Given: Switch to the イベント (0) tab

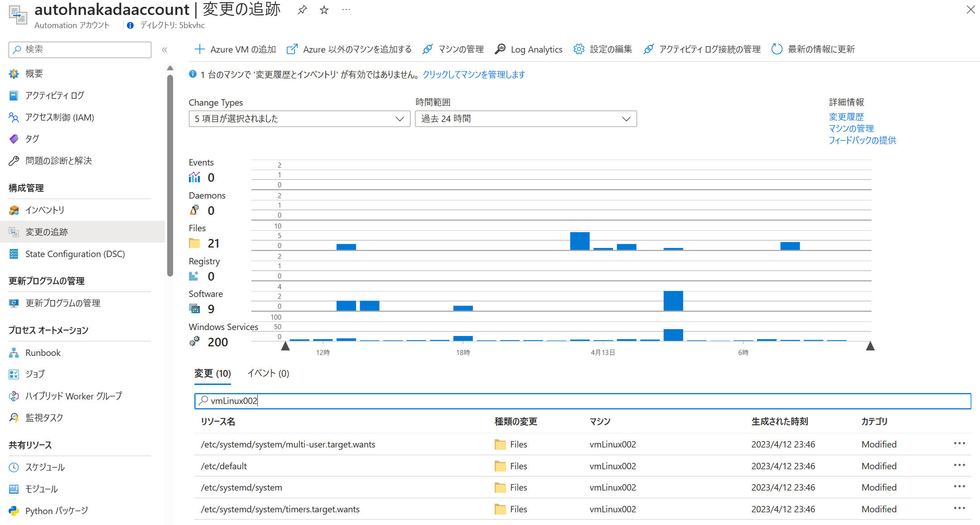Looking at the screenshot, I should [268, 373].
